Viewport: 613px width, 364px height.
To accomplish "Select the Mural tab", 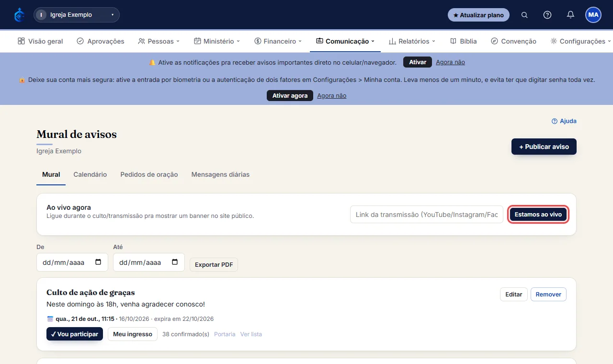I will pos(51,174).
